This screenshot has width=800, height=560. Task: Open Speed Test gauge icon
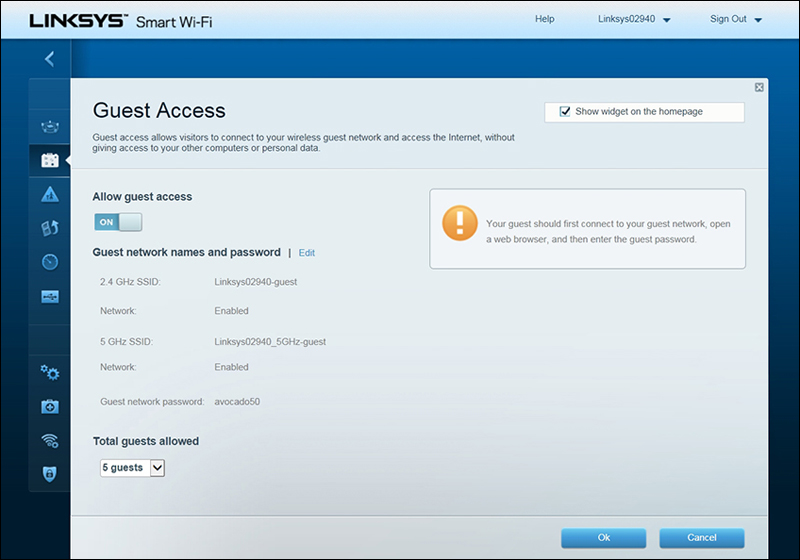49,262
